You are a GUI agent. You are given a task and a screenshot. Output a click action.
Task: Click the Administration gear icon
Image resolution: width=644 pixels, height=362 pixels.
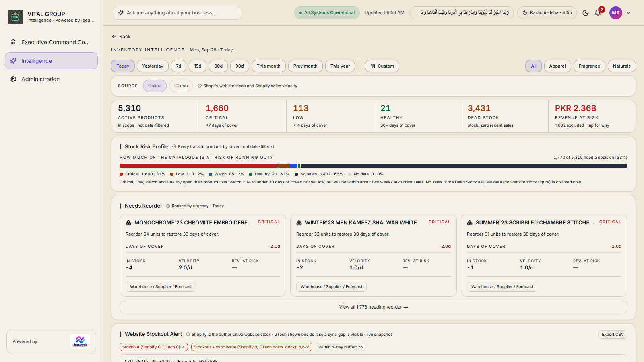coord(13,79)
